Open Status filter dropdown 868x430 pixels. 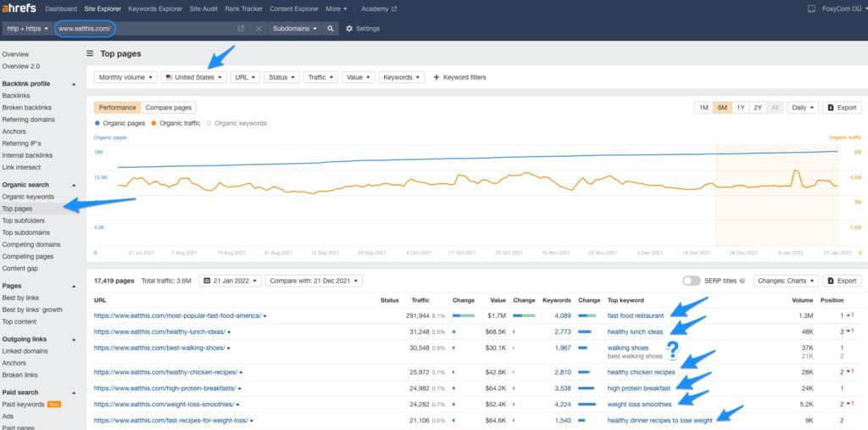281,77
